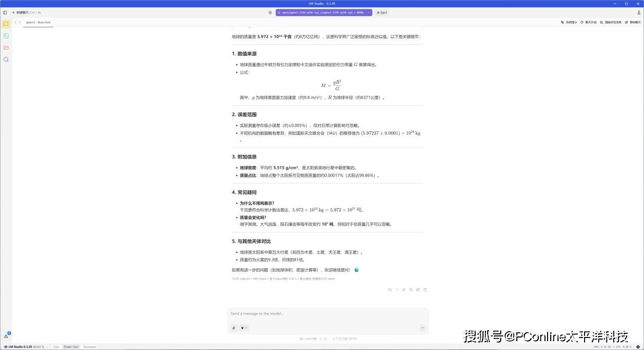Click the '3. 附加信息' heading

point(244,157)
